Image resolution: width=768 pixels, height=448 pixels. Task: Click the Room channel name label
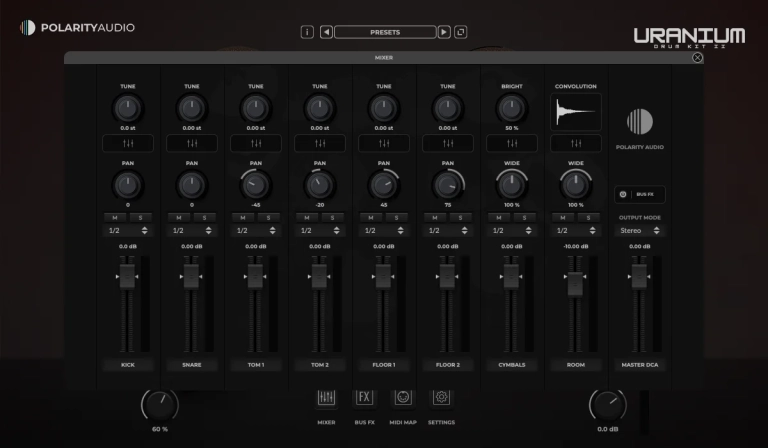[576, 365]
